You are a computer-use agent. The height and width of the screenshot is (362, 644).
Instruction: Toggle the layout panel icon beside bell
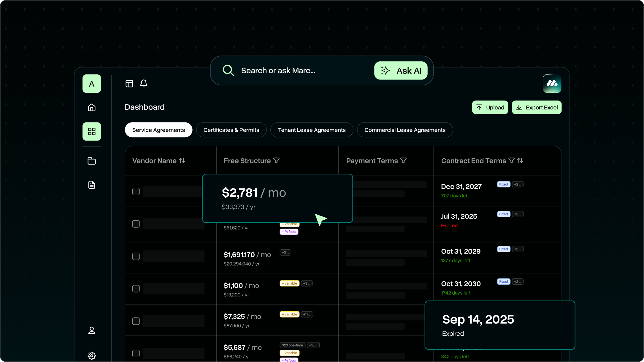coord(129,84)
